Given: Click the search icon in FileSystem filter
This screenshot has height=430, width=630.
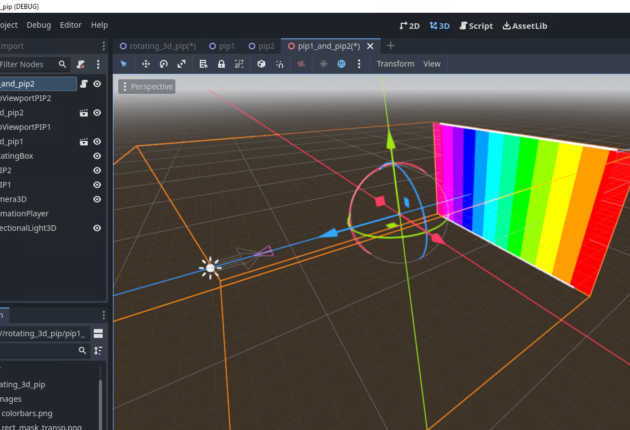Looking at the screenshot, I should [82, 350].
